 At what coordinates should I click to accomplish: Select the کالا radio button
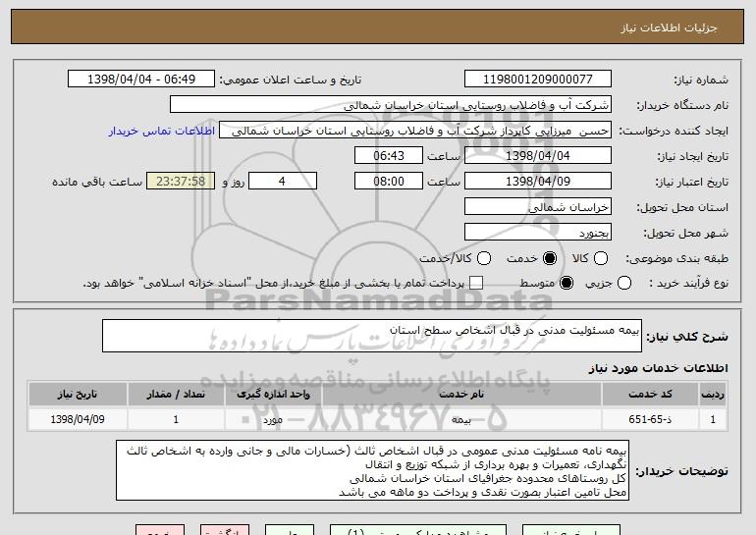click(x=601, y=259)
